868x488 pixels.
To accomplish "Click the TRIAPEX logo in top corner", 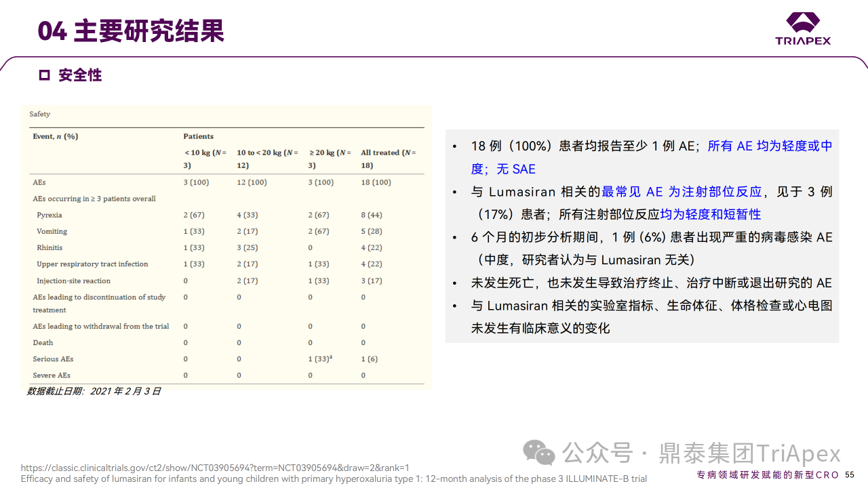I will 803,28.
